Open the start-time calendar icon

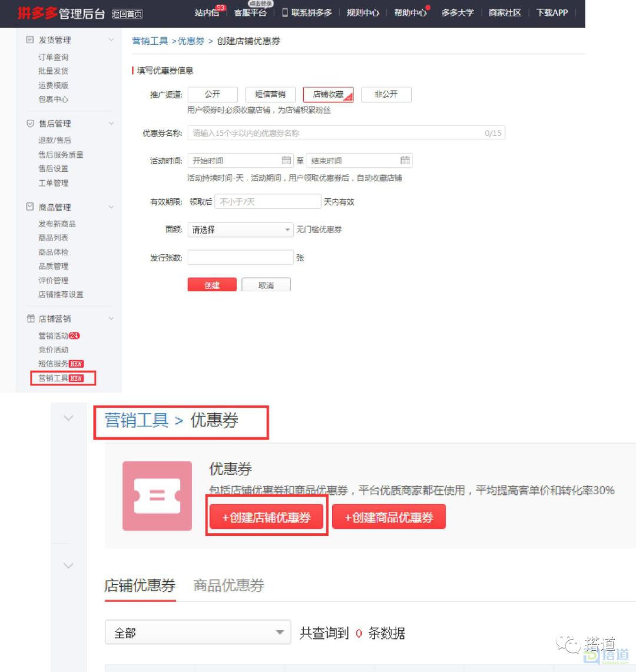click(x=286, y=160)
